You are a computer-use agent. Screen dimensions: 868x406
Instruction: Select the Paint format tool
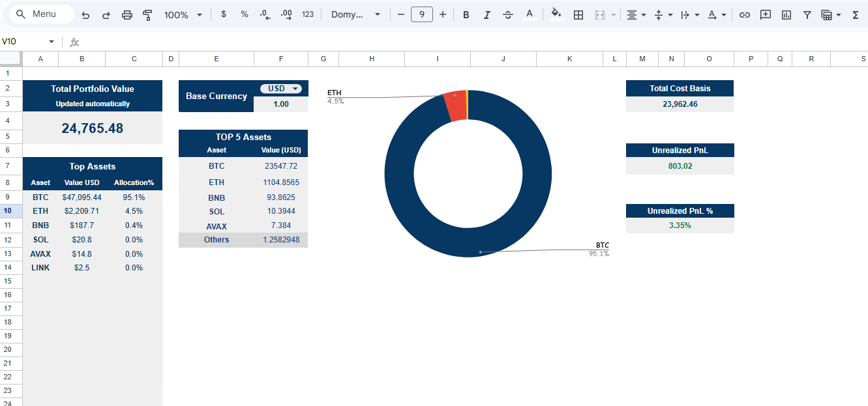pyautogui.click(x=147, y=14)
